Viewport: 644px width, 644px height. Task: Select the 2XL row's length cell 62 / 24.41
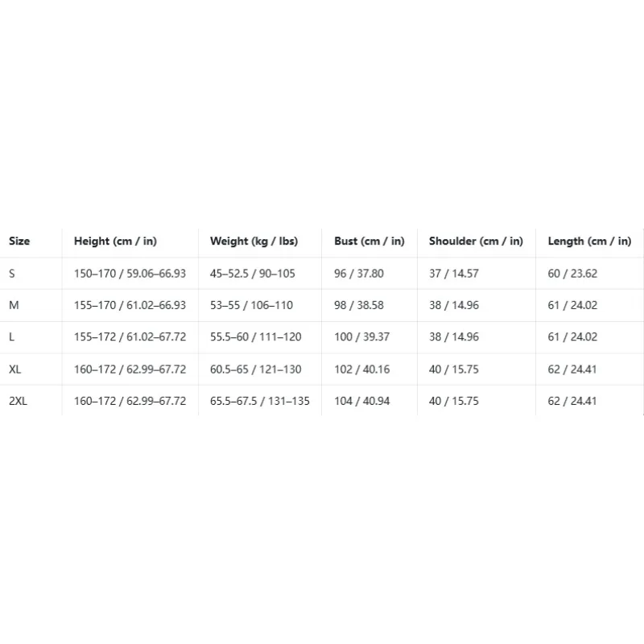[x=572, y=401]
